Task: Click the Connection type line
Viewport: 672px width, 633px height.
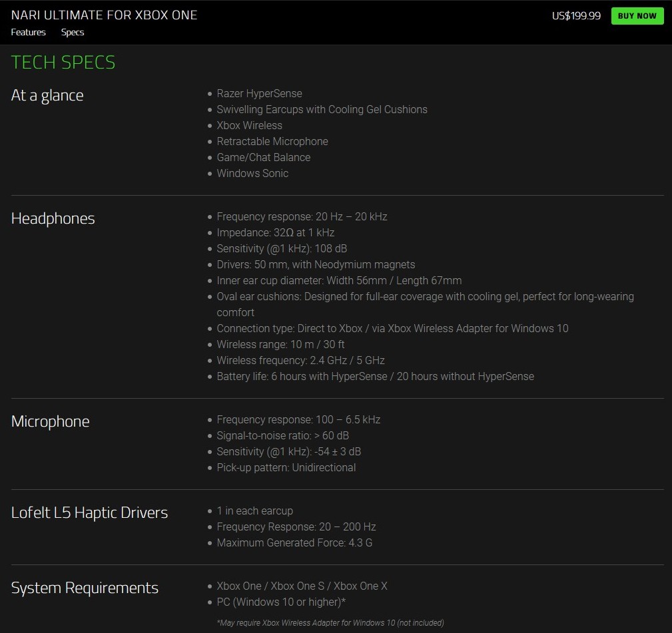Action: coord(392,329)
